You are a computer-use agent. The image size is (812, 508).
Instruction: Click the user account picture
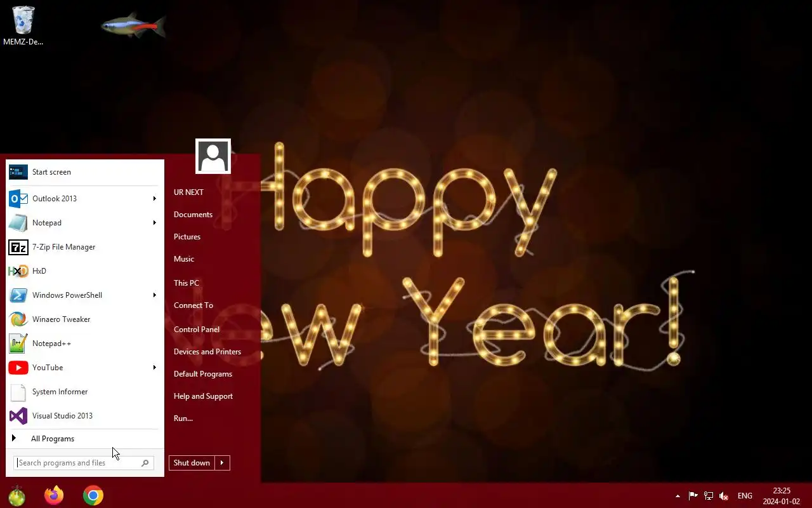(x=213, y=156)
